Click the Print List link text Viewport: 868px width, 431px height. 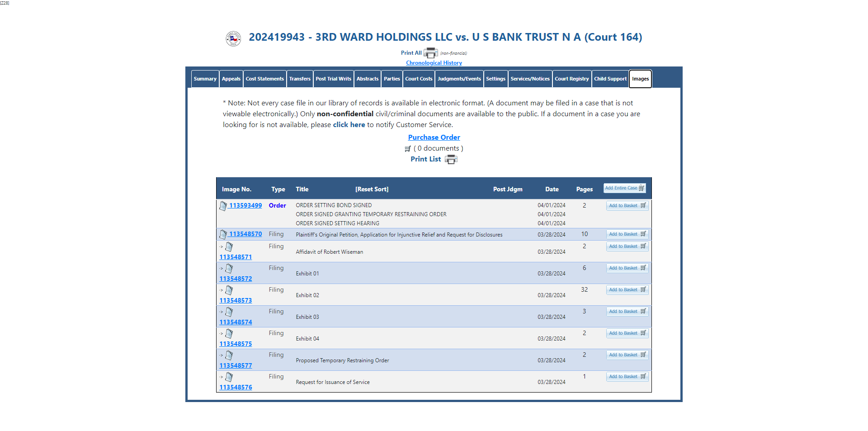[x=426, y=159]
